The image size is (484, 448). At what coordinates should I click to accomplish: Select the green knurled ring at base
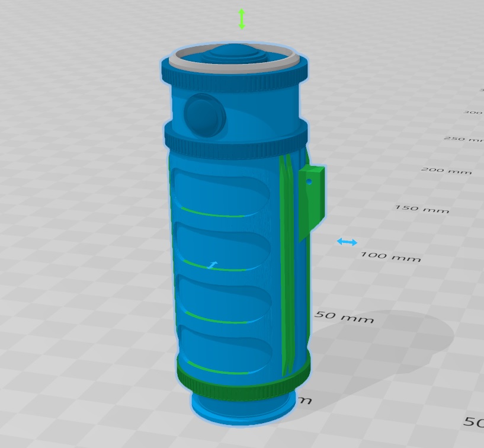(243, 381)
